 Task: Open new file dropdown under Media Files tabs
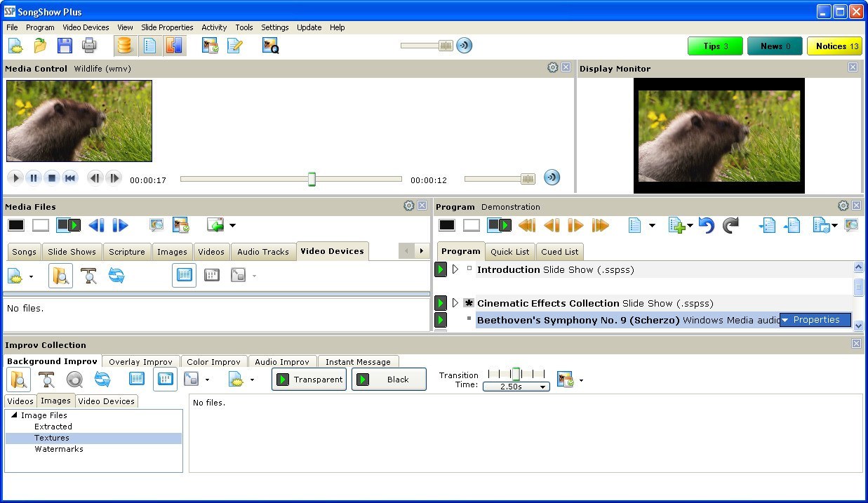click(31, 277)
